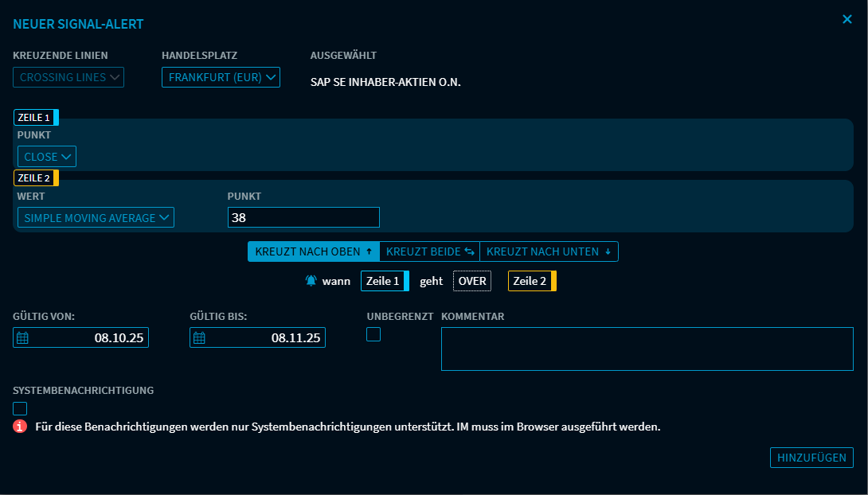Select the Kreuzt nach oben option
The image size is (868, 495).
[x=313, y=251]
